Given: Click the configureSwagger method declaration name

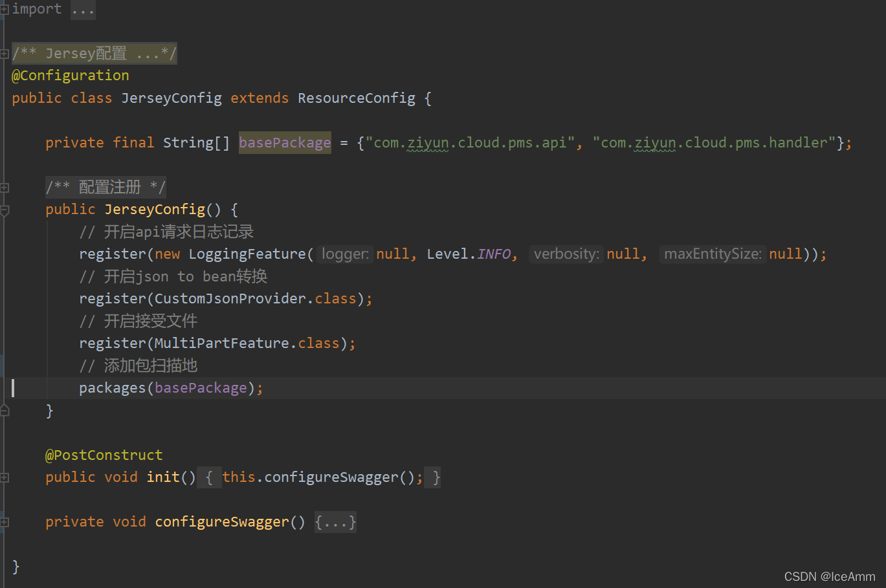Looking at the screenshot, I should pyautogui.click(x=222, y=522).
